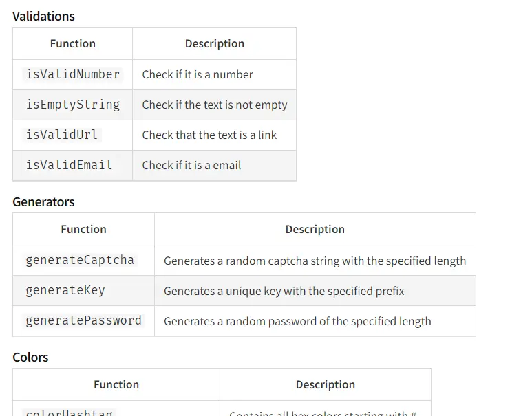The height and width of the screenshot is (416, 532).
Task: Click "Check that the text is a link"
Action: click(209, 135)
